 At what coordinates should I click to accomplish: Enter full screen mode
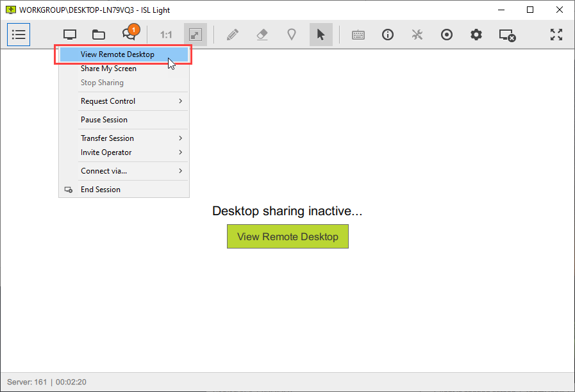click(556, 35)
